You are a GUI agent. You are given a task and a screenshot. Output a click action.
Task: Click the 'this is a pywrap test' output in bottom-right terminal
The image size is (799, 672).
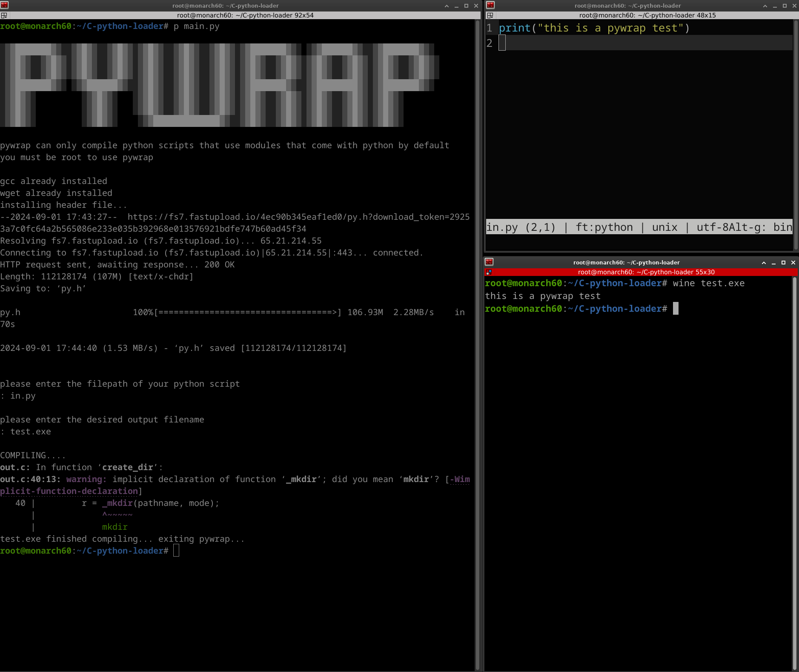click(x=543, y=296)
